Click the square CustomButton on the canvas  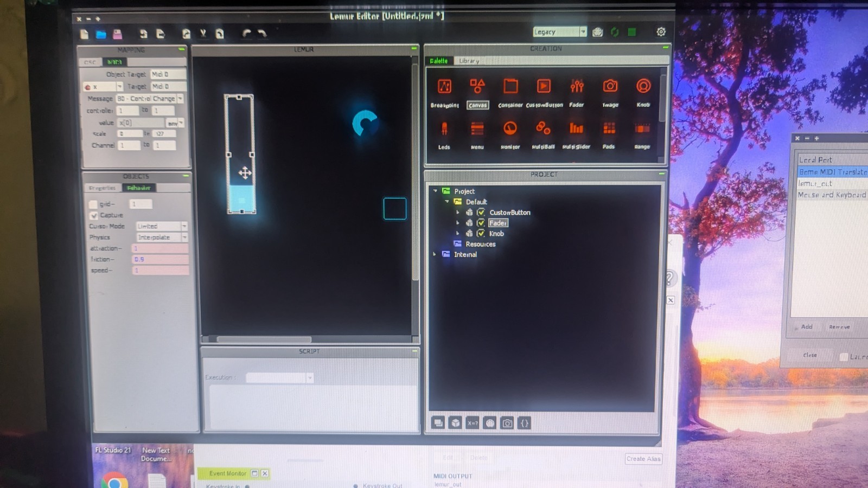click(395, 209)
